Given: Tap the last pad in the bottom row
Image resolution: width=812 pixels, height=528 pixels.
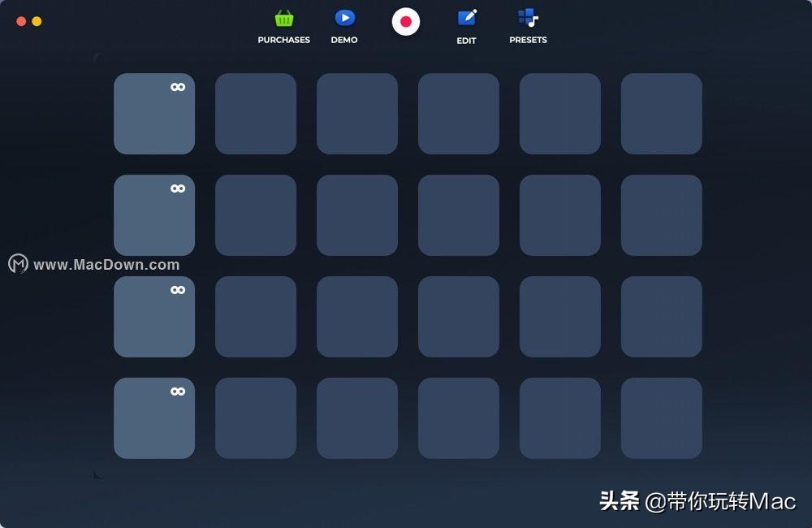Looking at the screenshot, I should pyautogui.click(x=661, y=418).
